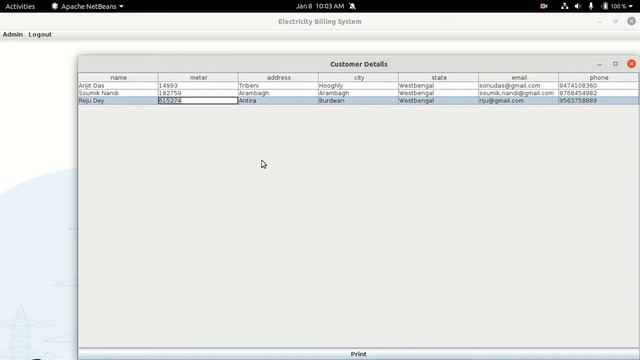This screenshot has width=640, height=360.
Task: Open the Admin menu
Action: 13,35
